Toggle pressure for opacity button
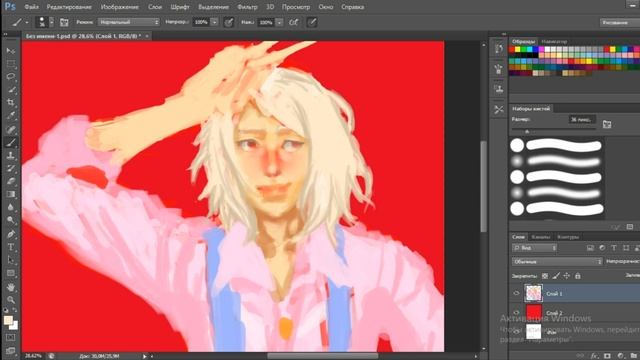The width and height of the screenshot is (640, 360). [229, 22]
